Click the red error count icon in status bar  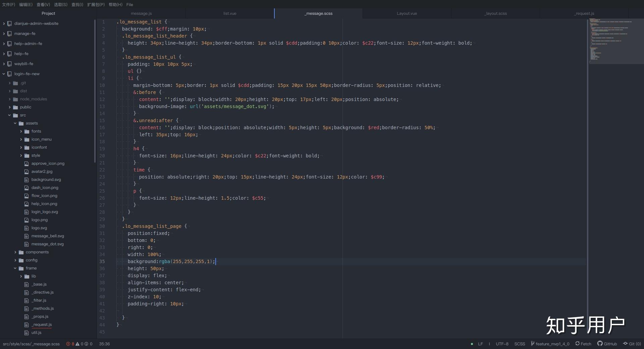pyautogui.click(x=68, y=344)
